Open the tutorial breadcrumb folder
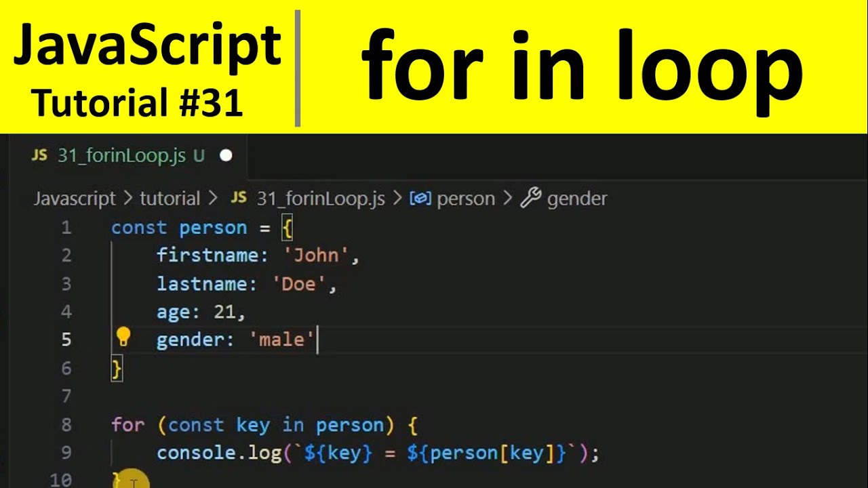This screenshot has height=488, width=868. [x=170, y=199]
